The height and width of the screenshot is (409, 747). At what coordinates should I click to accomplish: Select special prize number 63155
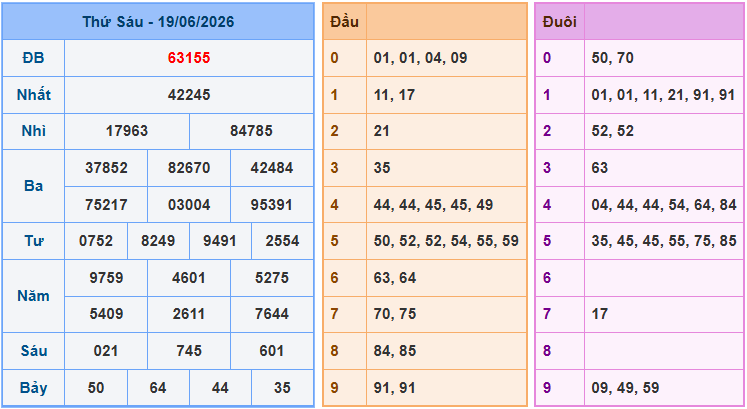tap(189, 58)
